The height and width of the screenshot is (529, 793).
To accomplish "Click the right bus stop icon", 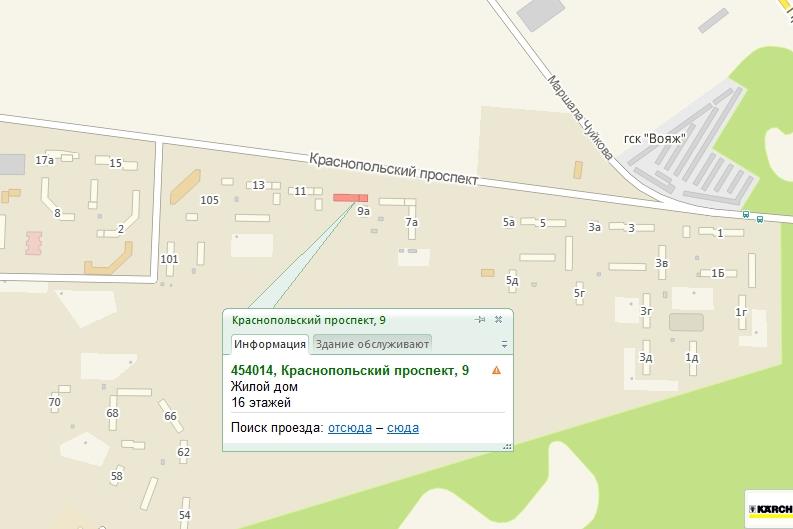I will (x=759, y=218).
